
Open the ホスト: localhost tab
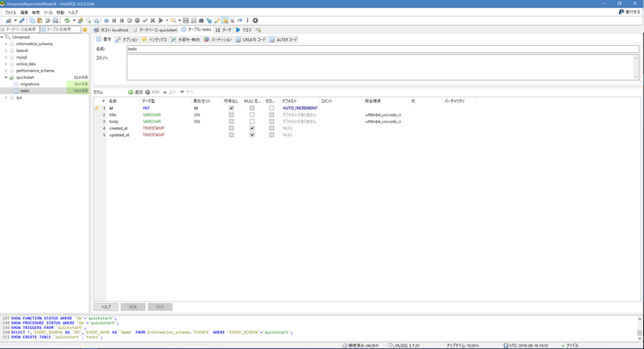pos(111,30)
